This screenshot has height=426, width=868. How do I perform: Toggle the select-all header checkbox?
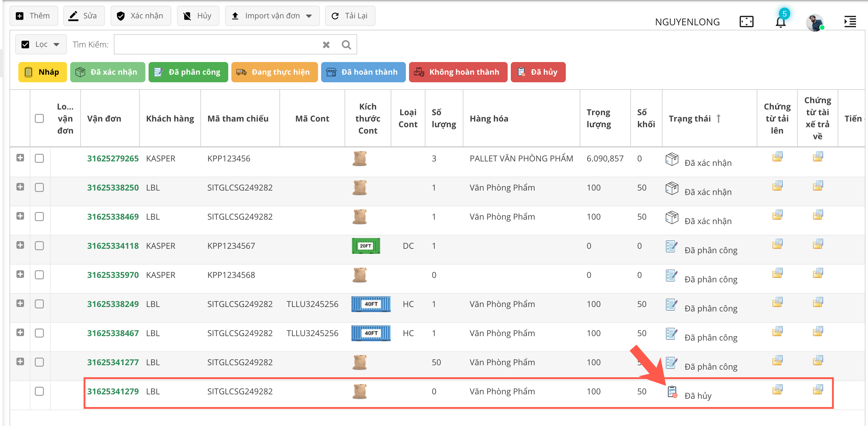tap(40, 118)
